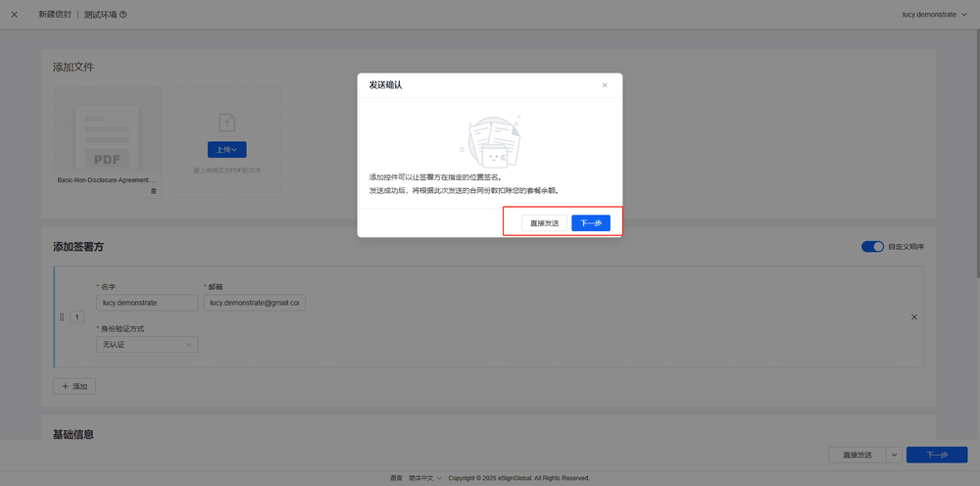
Task: Toggle the 自定义顺序 switch
Action: [x=872, y=246]
